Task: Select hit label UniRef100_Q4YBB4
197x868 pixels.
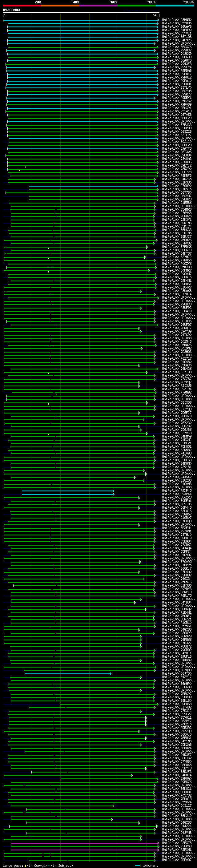Action: click(177, 603)
